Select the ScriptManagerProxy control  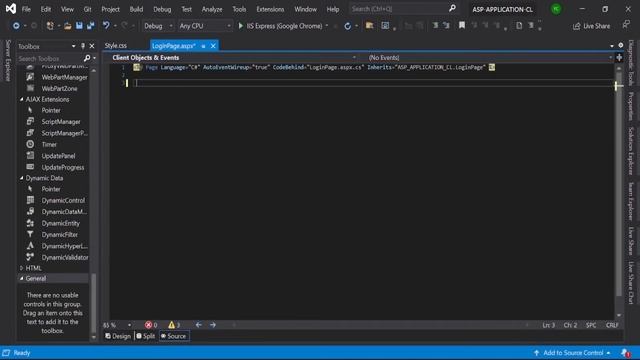[58, 133]
